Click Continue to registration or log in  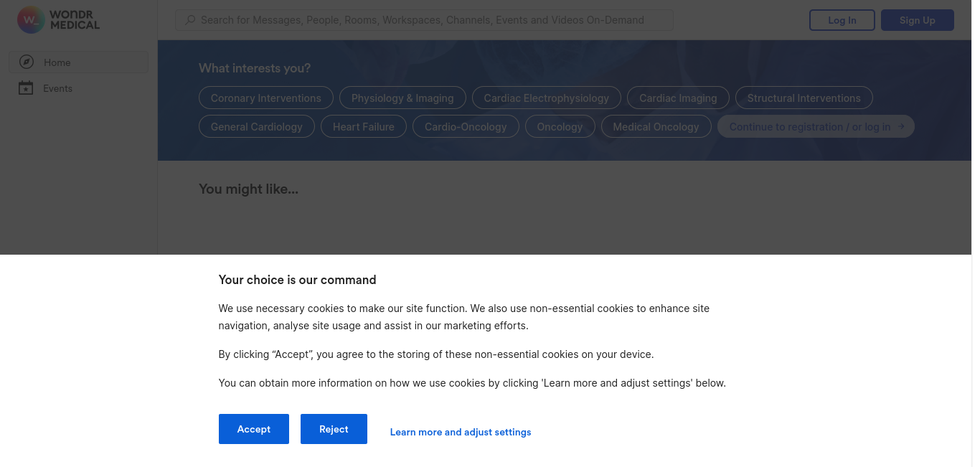coord(816,126)
